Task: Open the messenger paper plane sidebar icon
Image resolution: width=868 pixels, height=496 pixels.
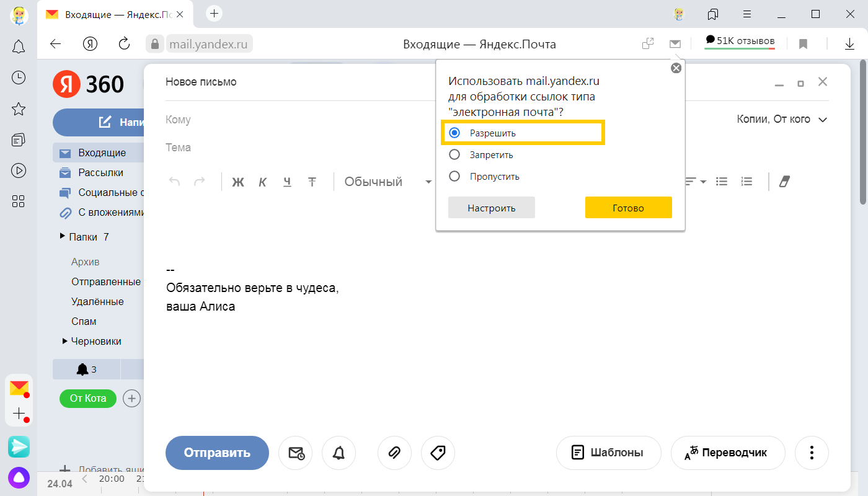Action: tap(19, 446)
